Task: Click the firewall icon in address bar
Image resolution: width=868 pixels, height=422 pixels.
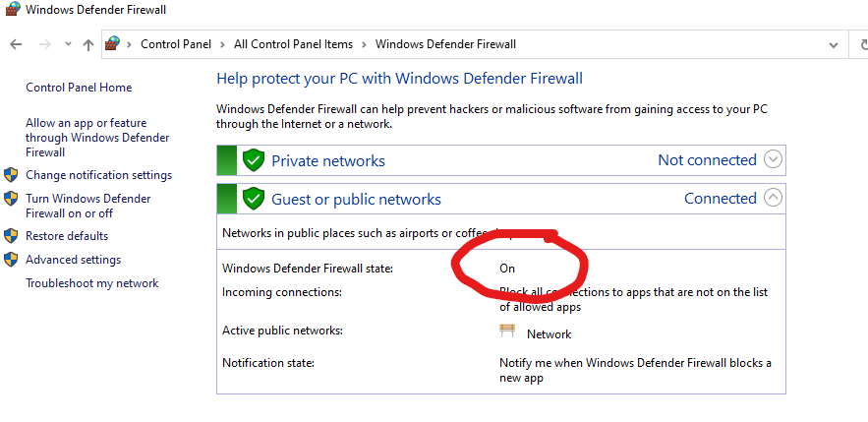Action: [113, 44]
